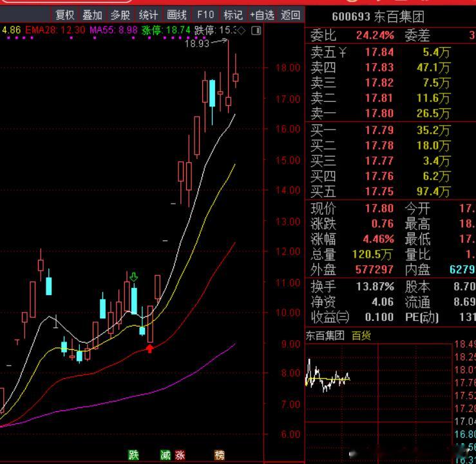Click the 外盘 value 577297
The width and height of the screenshot is (476, 464).
click(374, 269)
